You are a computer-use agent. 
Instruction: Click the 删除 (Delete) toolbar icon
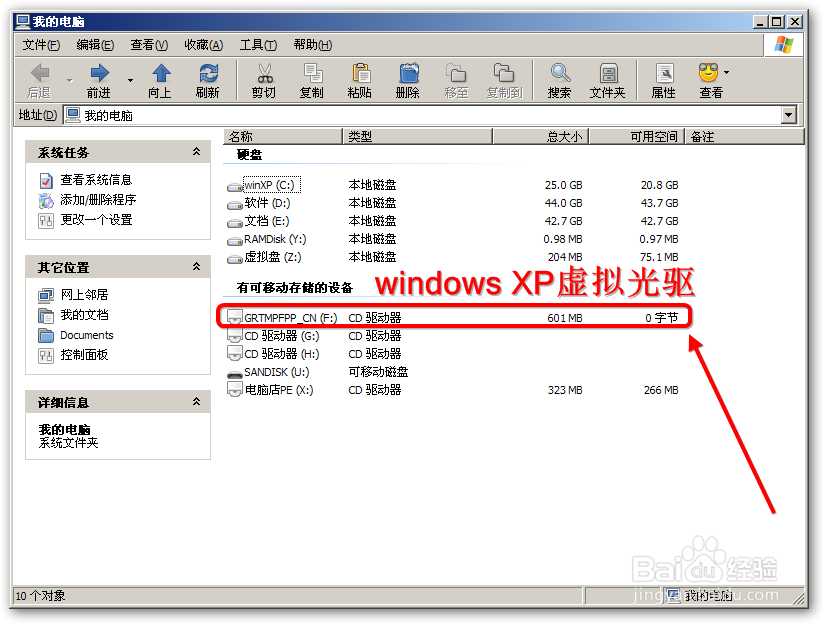[x=408, y=80]
